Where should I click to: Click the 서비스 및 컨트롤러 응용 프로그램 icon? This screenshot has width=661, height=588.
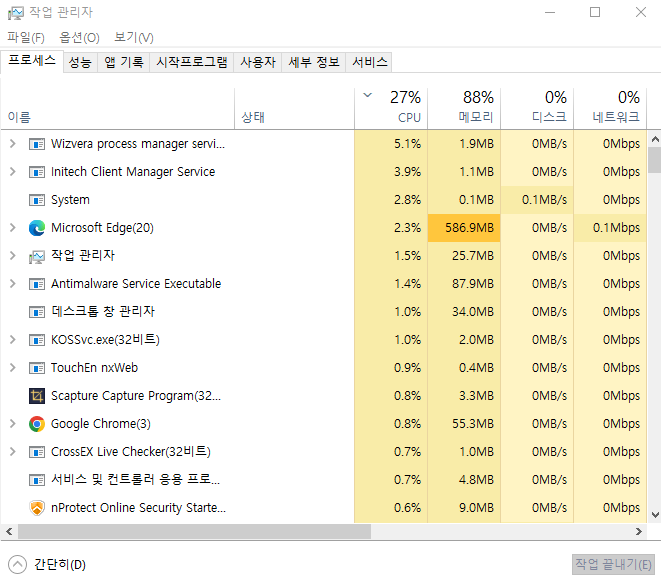[37, 480]
